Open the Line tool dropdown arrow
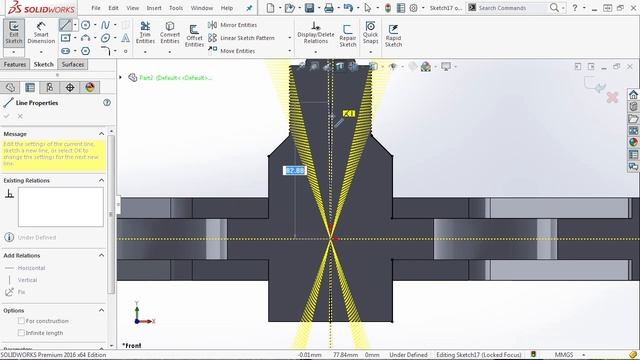The height and width of the screenshot is (360, 640). (x=75, y=25)
